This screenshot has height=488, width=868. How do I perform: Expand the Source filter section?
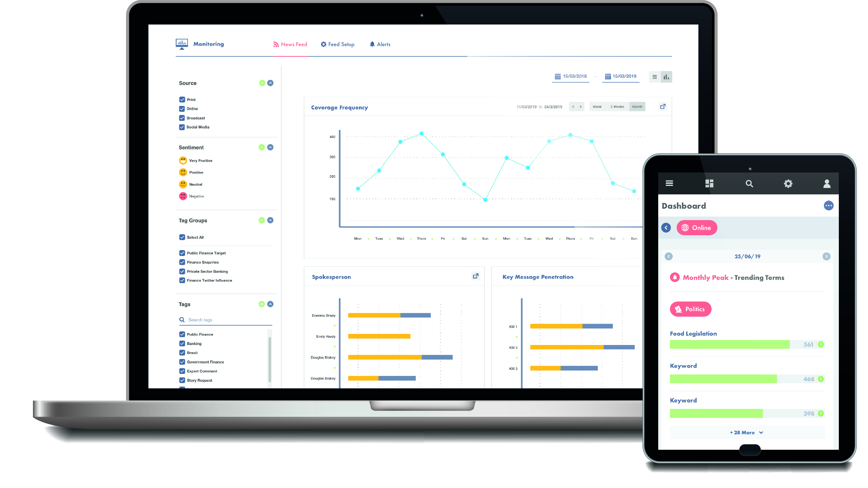coord(270,83)
